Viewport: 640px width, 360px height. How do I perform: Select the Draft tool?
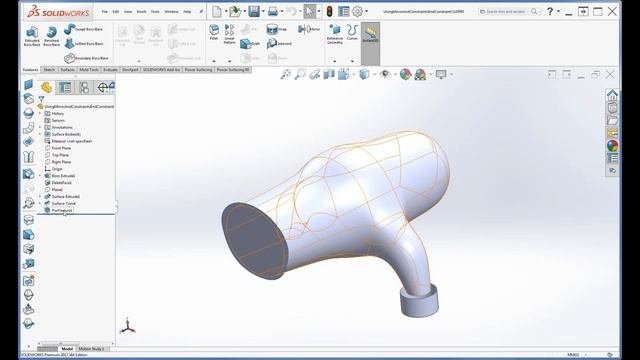click(250, 43)
